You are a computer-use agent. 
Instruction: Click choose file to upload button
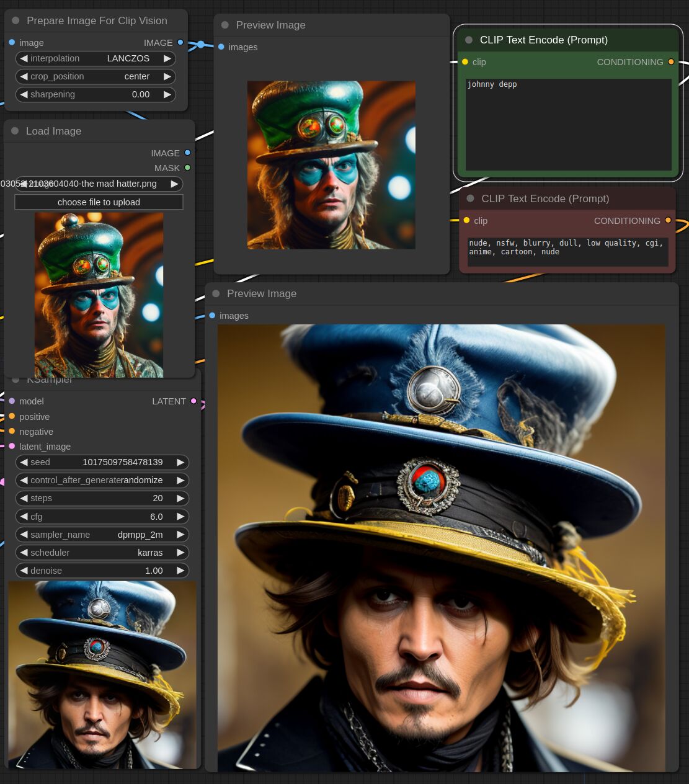click(99, 202)
